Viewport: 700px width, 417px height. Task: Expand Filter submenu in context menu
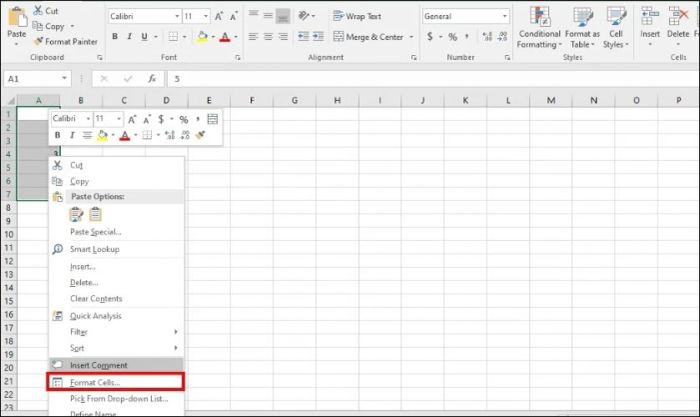116,332
